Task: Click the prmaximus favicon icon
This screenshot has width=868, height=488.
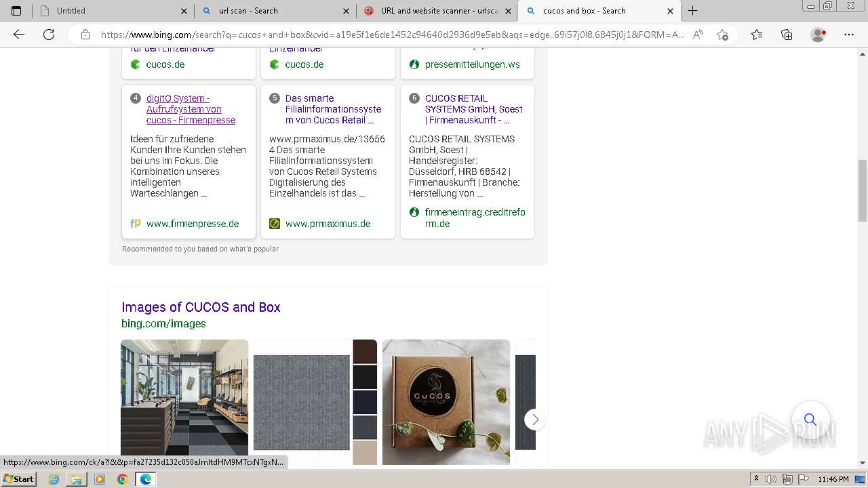Action: pos(275,224)
